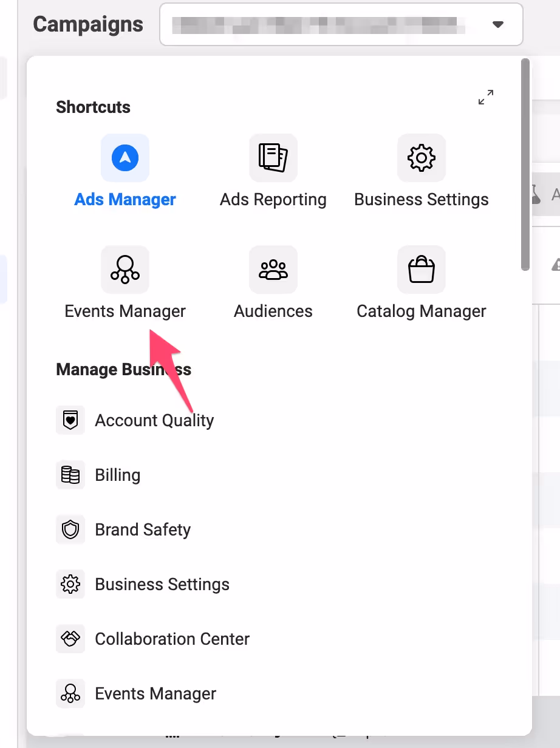Go to Billing

point(118,475)
